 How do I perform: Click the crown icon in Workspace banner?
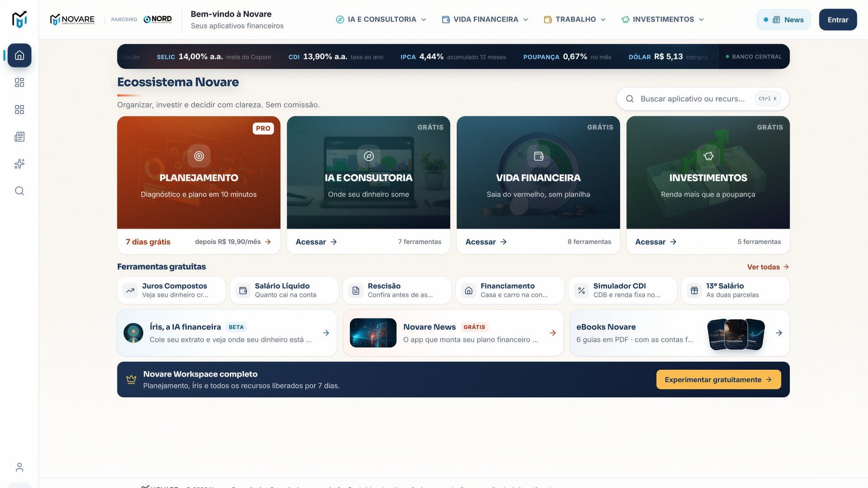(131, 380)
